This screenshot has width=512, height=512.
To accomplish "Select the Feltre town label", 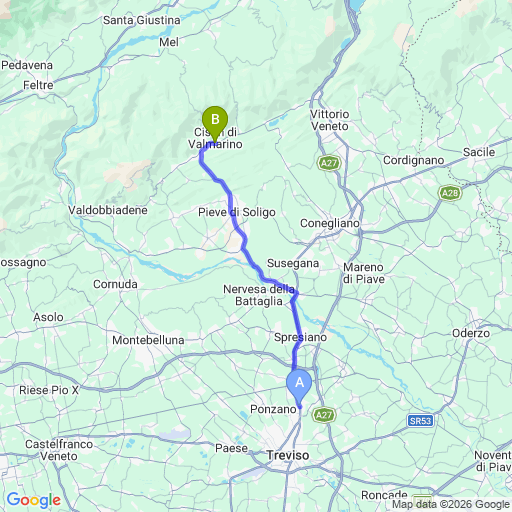I will pos(38,85).
